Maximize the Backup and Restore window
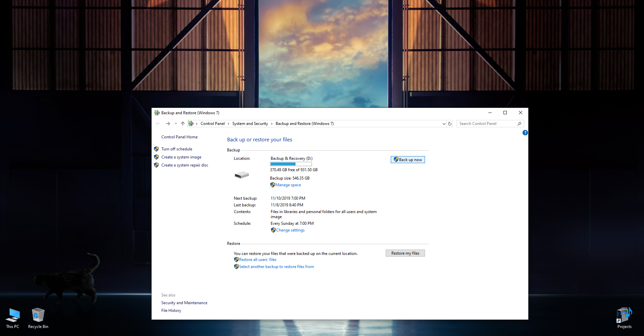Image resolution: width=644 pixels, height=336 pixels. coord(505,113)
